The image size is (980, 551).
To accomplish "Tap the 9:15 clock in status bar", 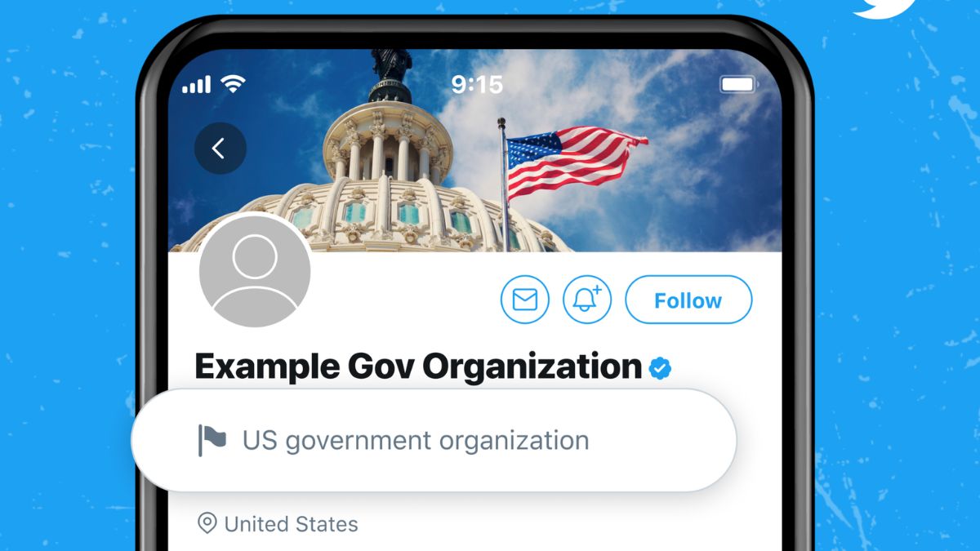I will coord(477,85).
